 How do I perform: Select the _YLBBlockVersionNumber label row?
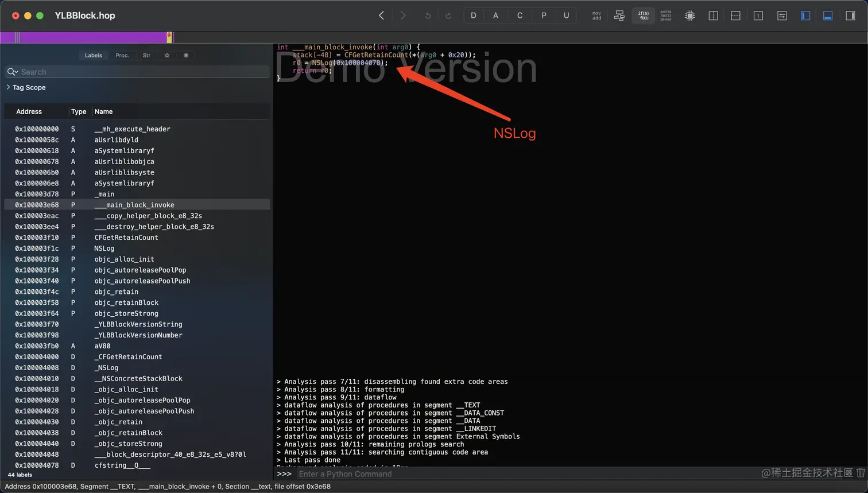[x=137, y=335]
